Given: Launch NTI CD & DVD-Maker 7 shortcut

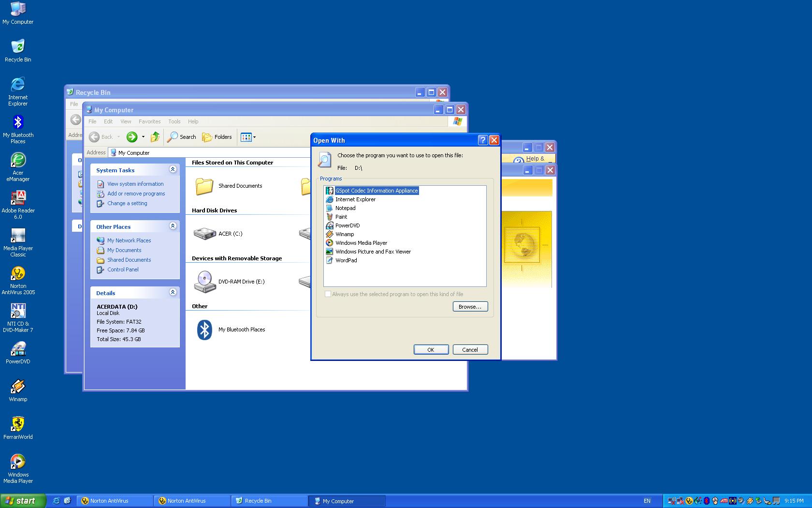Looking at the screenshot, I should [18, 318].
